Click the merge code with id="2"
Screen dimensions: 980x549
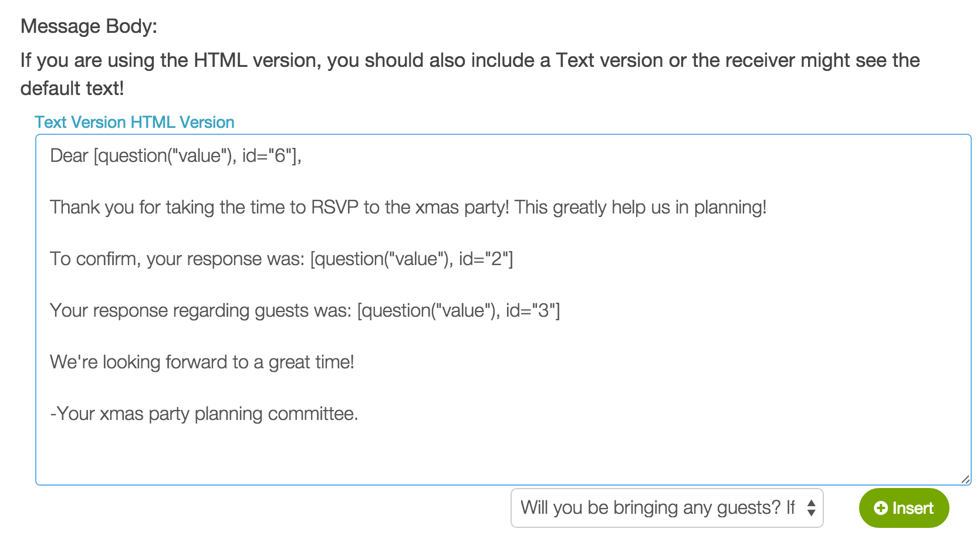point(411,259)
